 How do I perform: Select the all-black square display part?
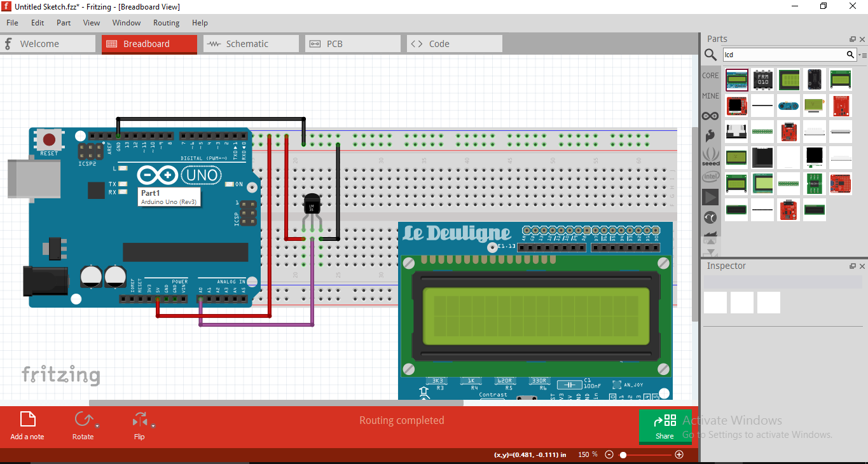click(814, 157)
